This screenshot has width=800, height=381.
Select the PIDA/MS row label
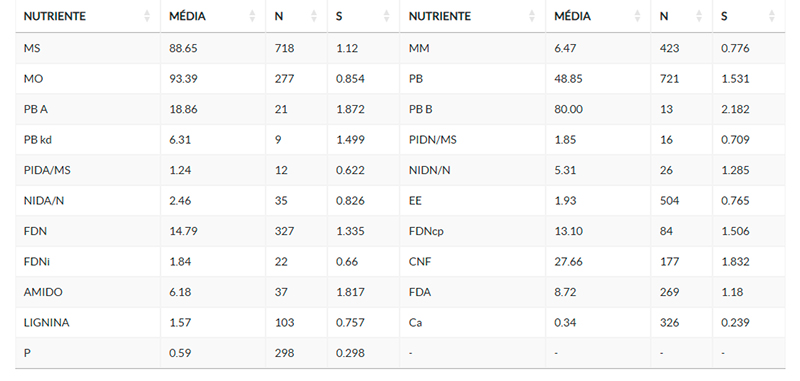pos(47,170)
